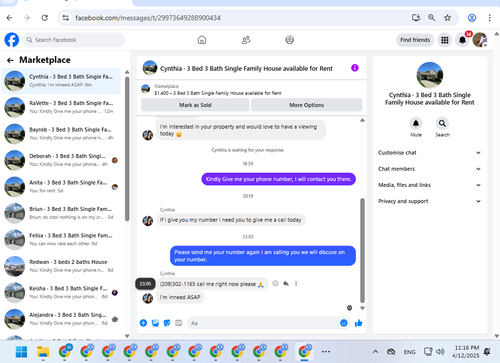Expand the Customise chat section
This screenshot has height=363, width=500.
430,153
